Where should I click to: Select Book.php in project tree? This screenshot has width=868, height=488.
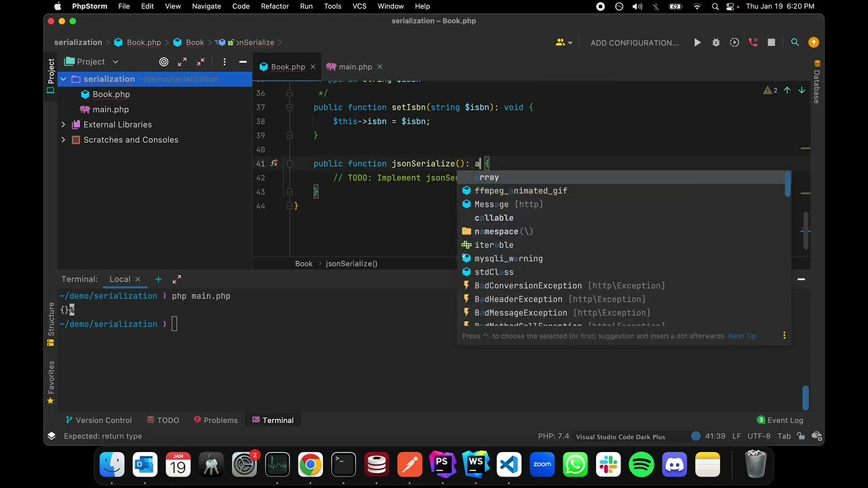[x=105, y=94]
